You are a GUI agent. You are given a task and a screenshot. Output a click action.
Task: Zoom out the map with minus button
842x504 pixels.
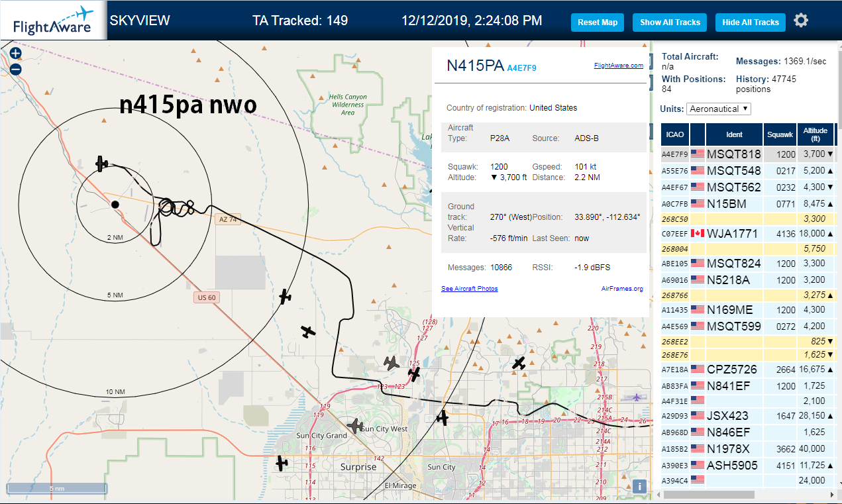[x=16, y=69]
